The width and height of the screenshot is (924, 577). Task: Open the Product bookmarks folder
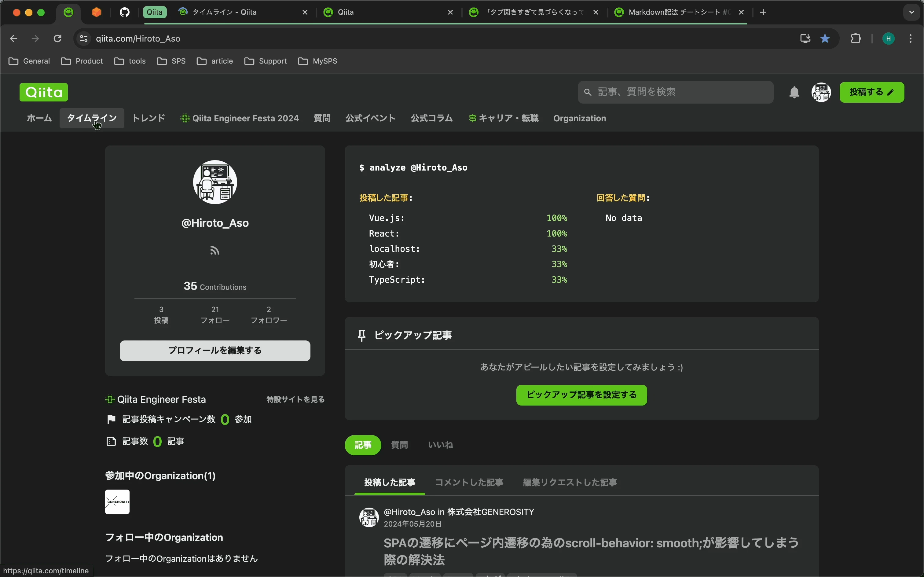[82, 61]
